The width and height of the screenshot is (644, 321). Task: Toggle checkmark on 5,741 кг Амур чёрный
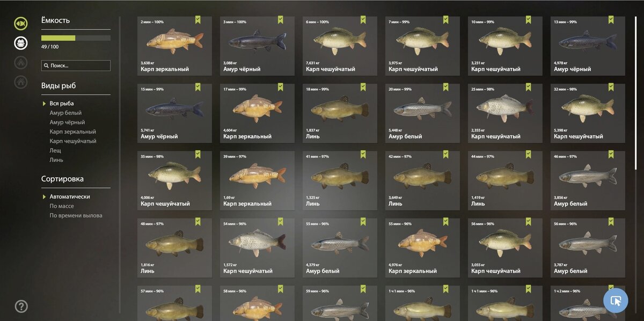click(197, 86)
